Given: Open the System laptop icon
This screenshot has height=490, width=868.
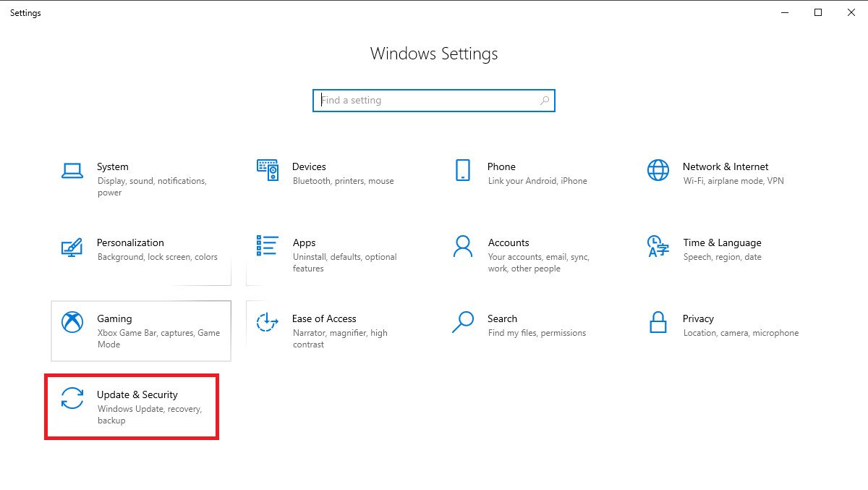Looking at the screenshot, I should click(x=72, y=171).
